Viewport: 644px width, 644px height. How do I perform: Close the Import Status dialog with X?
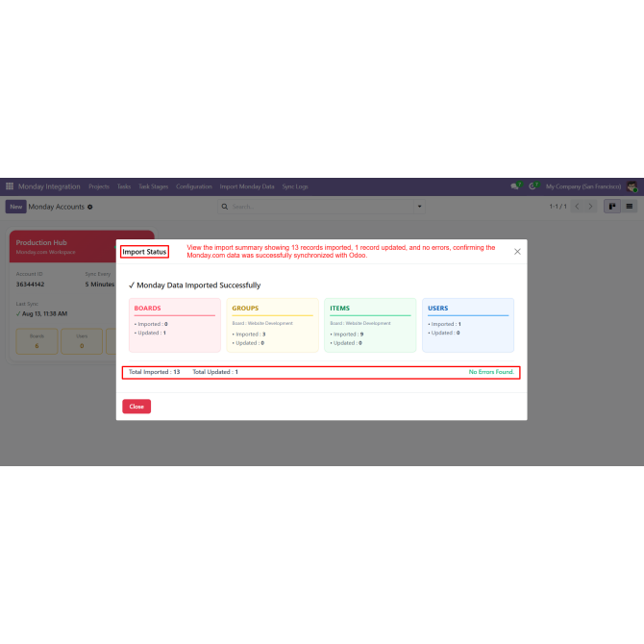[517, 252]
